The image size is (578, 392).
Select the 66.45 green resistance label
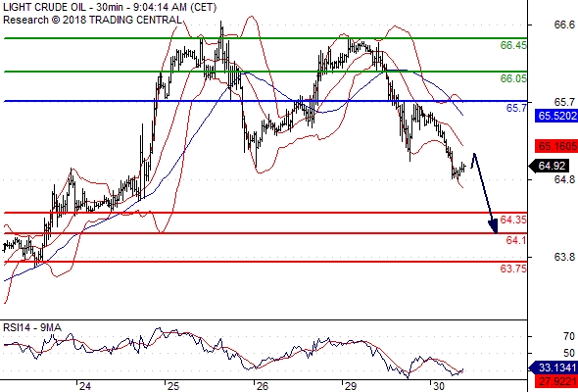[513, 45]
